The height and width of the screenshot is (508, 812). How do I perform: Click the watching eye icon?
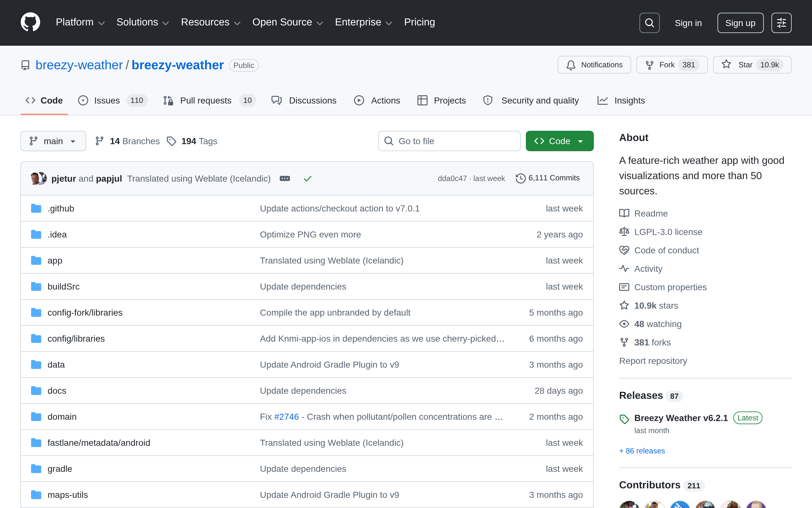(624, 324)
